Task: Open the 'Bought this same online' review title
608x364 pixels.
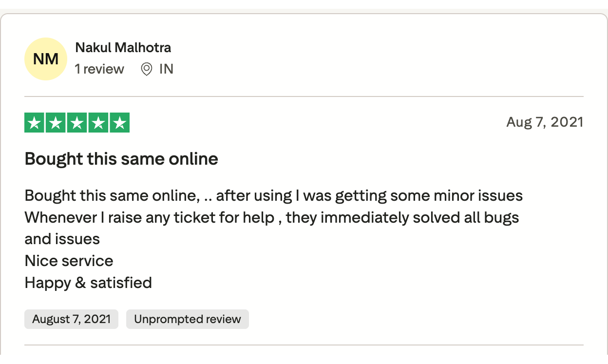Action: point(121,159)
